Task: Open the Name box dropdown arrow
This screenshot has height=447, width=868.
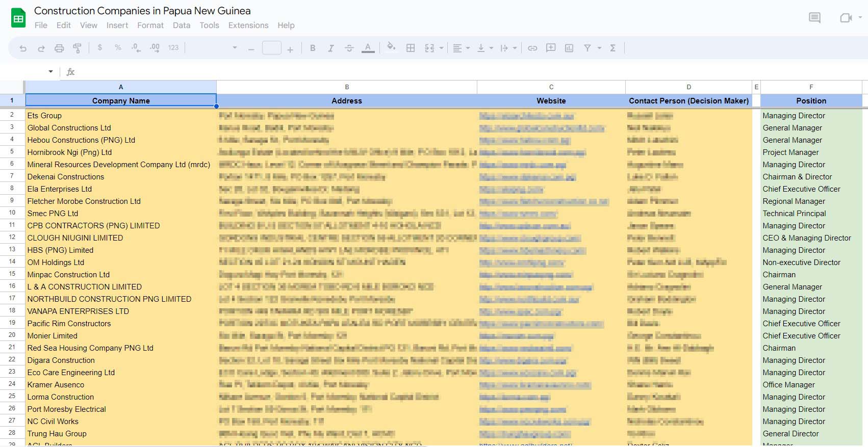Action: (x=50, y=71)
